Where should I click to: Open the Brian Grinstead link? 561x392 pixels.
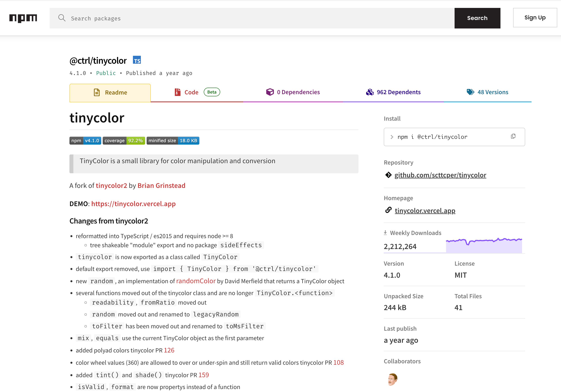coord(161,186)
